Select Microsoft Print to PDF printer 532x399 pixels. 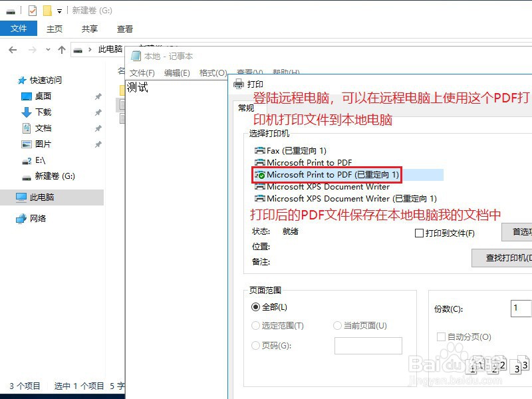[303, 162]
